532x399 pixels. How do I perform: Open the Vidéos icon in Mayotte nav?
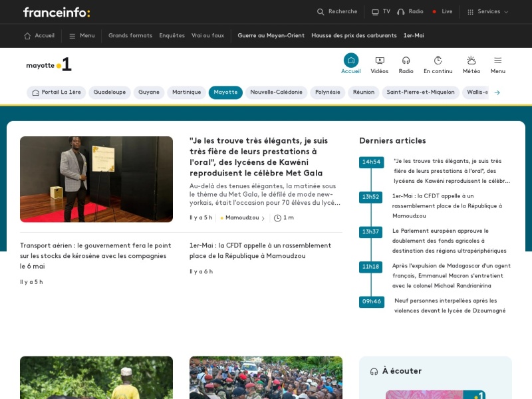[380, 61]
